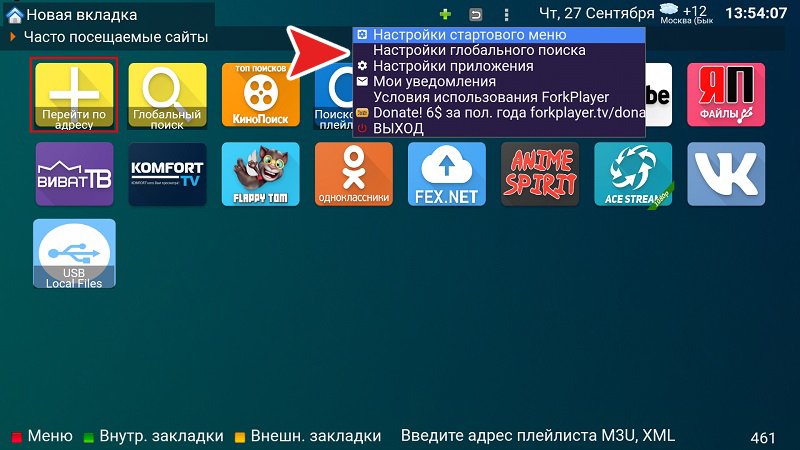Launch the КиноПоиск top searches tile

260,94
